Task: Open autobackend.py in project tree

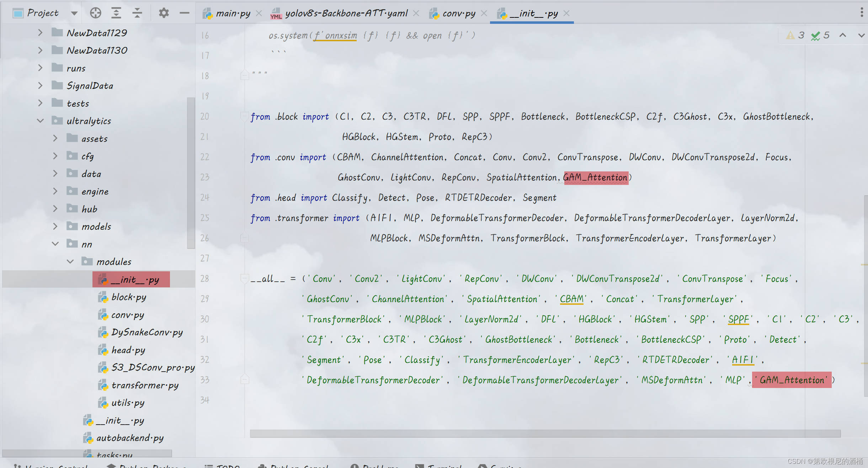Action: click(x=130, y=438)
